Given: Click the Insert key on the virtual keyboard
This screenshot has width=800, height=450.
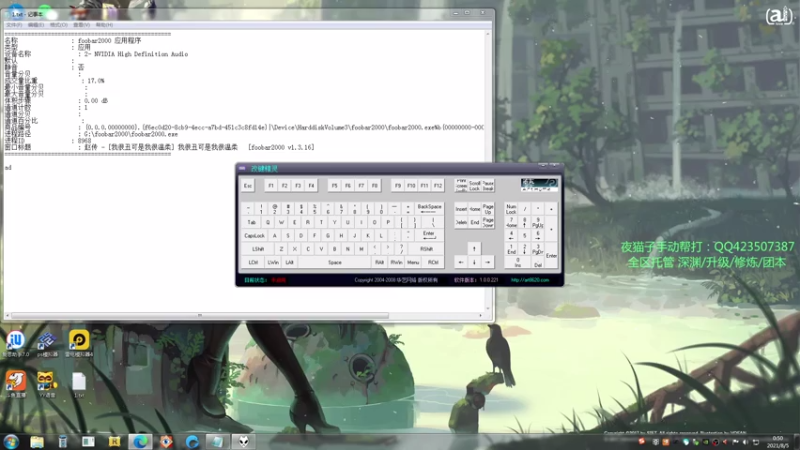Looking at the screenshot, I should coord(461,209).
